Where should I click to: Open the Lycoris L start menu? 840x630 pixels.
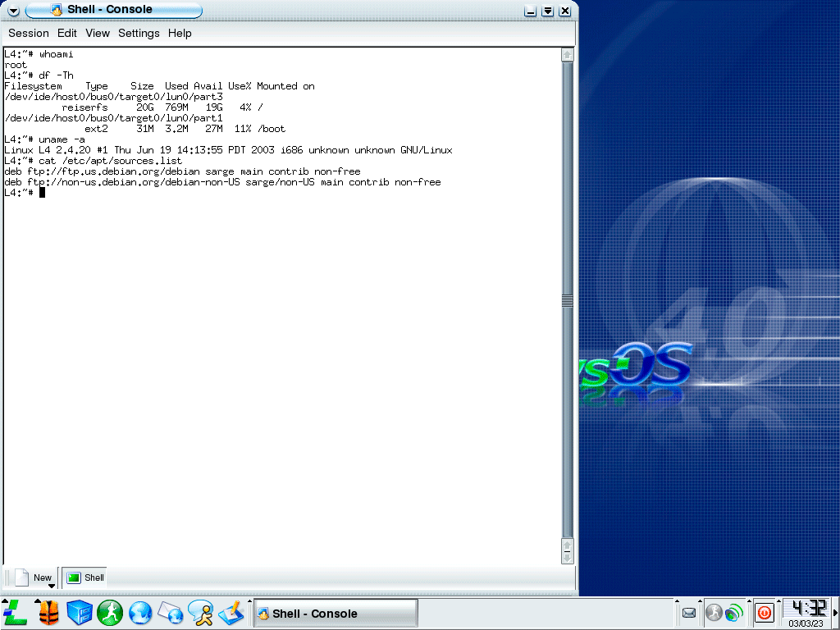click(15, 613)
